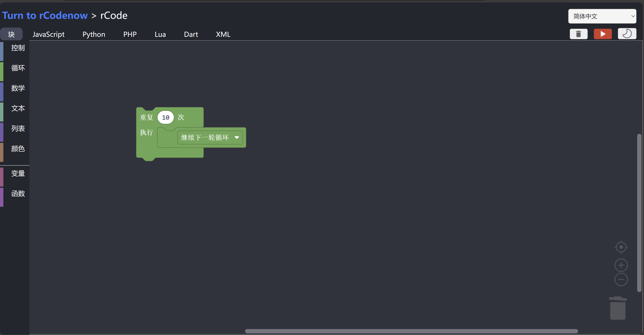This screenshot has width=644, height=335.
Task: Click the Turn to rCodenow link
Action: click(x=45, y=15)
